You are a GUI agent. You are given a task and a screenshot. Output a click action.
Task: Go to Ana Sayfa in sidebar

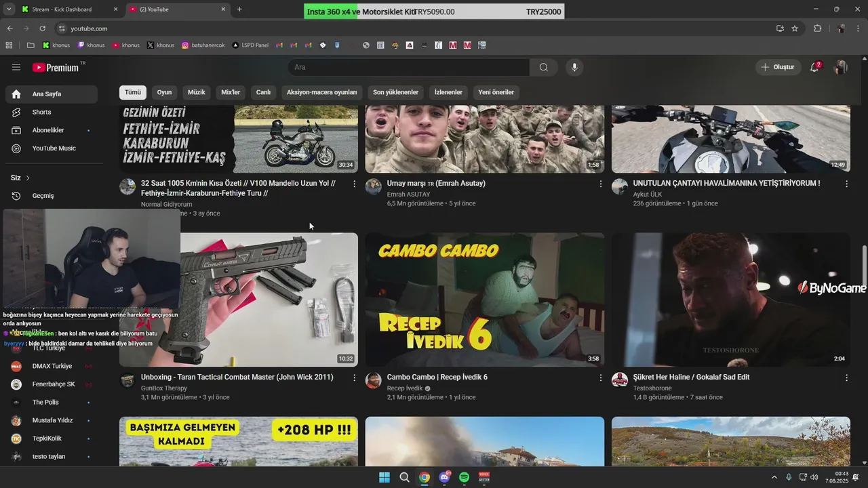52,94
